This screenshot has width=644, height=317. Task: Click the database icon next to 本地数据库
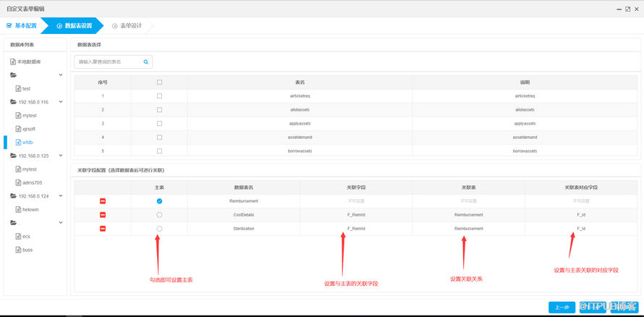click(13, 62)
